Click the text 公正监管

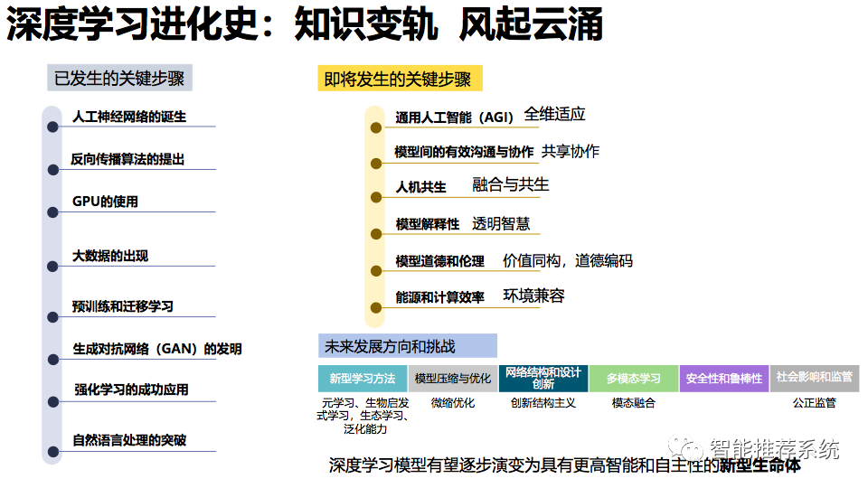tap(815, 403)
